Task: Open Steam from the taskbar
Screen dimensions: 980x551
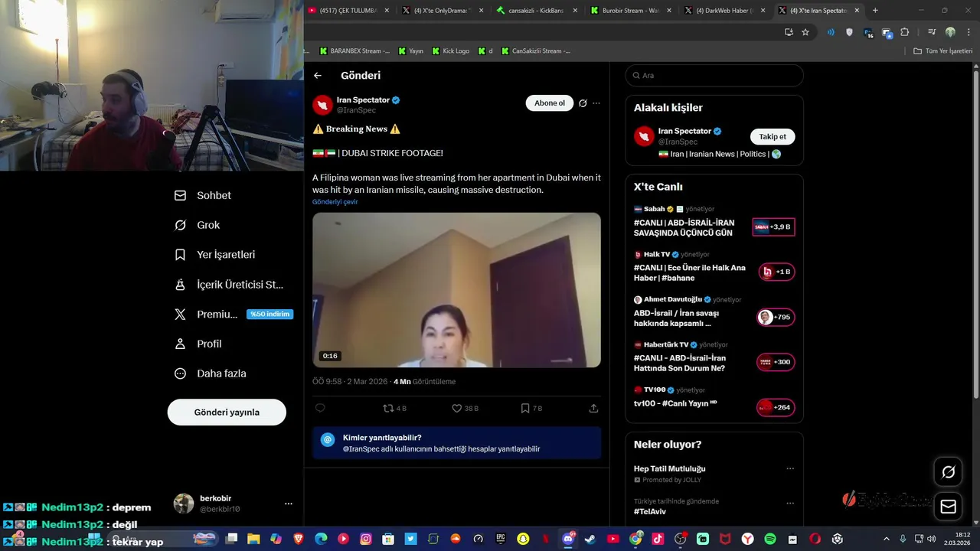Action: [590, 539]
